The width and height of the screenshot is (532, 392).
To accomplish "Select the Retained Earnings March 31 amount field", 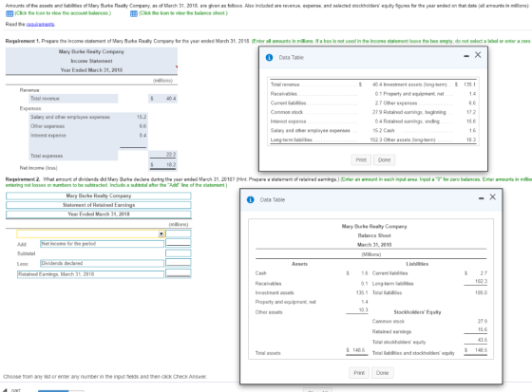I will coord(179,273).
